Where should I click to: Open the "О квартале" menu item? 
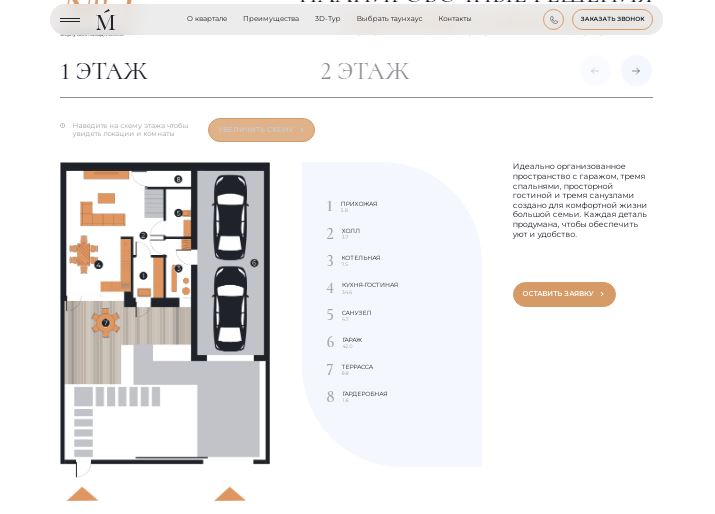coord(207,19)
